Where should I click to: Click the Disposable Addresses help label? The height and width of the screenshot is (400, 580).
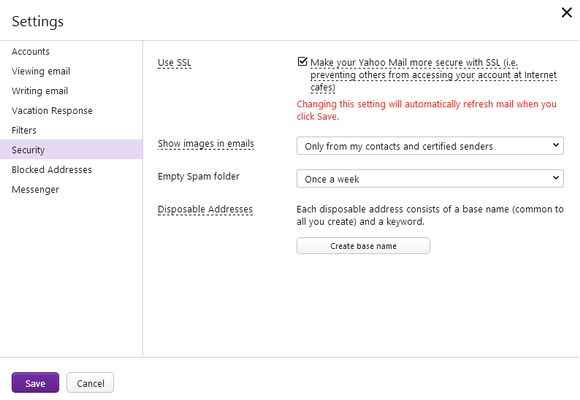[205, 209]
